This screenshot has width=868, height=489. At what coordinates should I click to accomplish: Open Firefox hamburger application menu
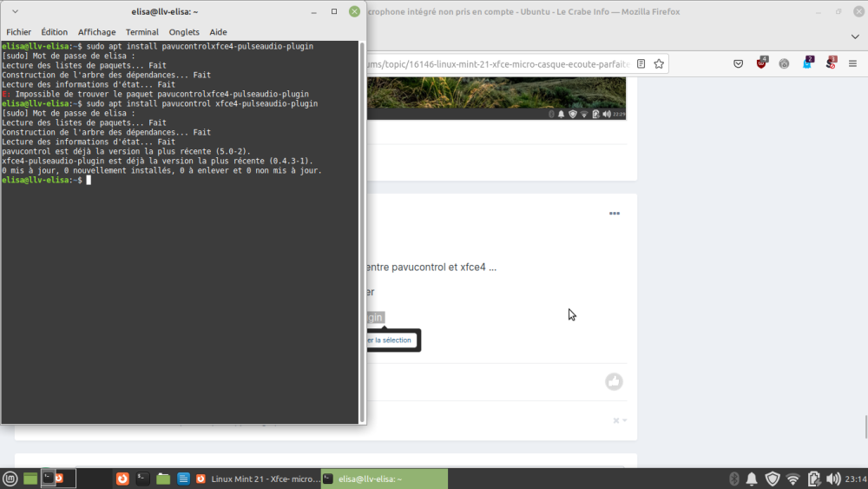(x=852, y=63)
